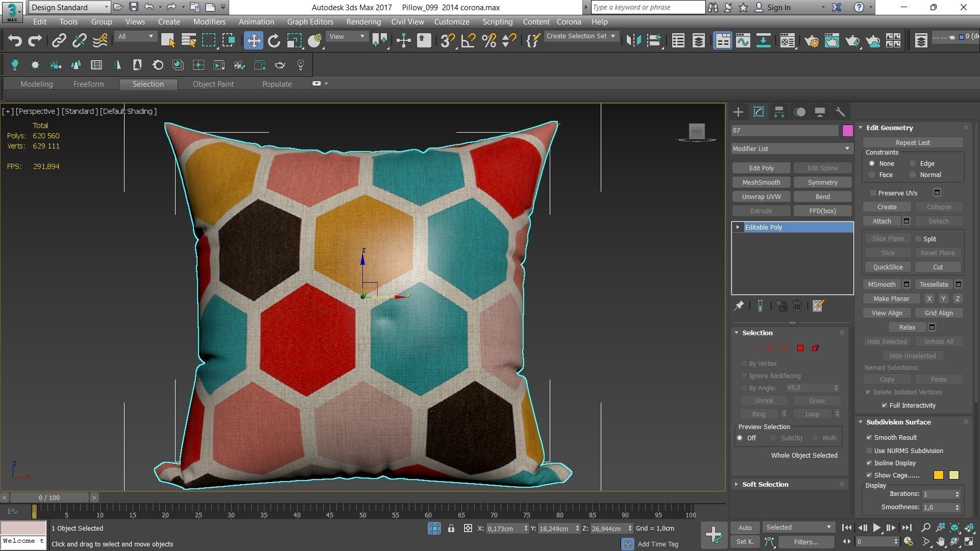The image size is (980, 551).
Task: Switch to the Hierarchy command panel
Action: pos(779,112)
